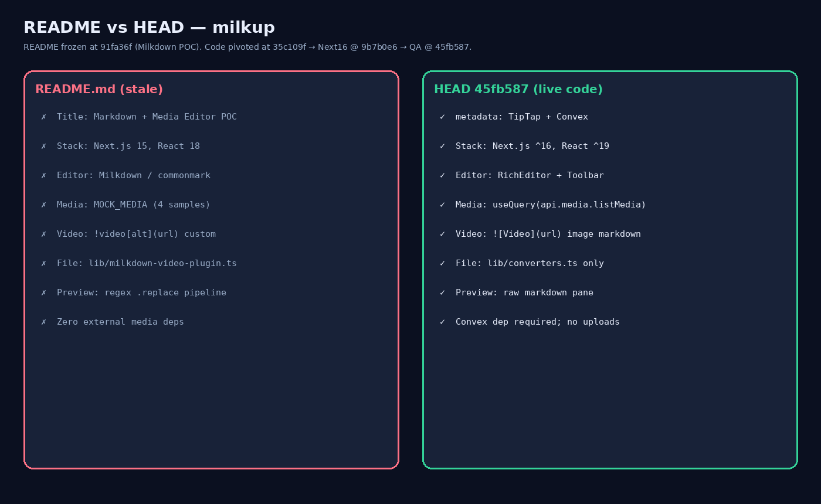Select 'File: lib/converters.ts only' line
Viewport: 821px width, 504px height.
pos(530,263)
